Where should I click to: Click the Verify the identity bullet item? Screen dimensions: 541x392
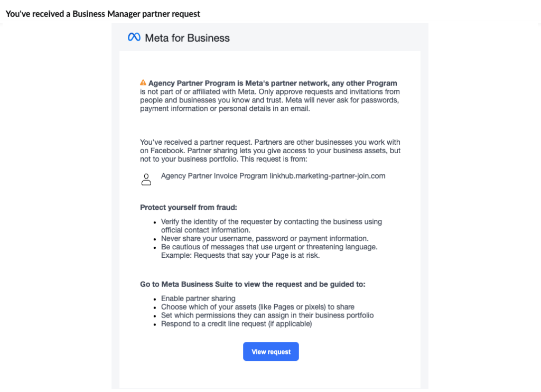[271, 221]
